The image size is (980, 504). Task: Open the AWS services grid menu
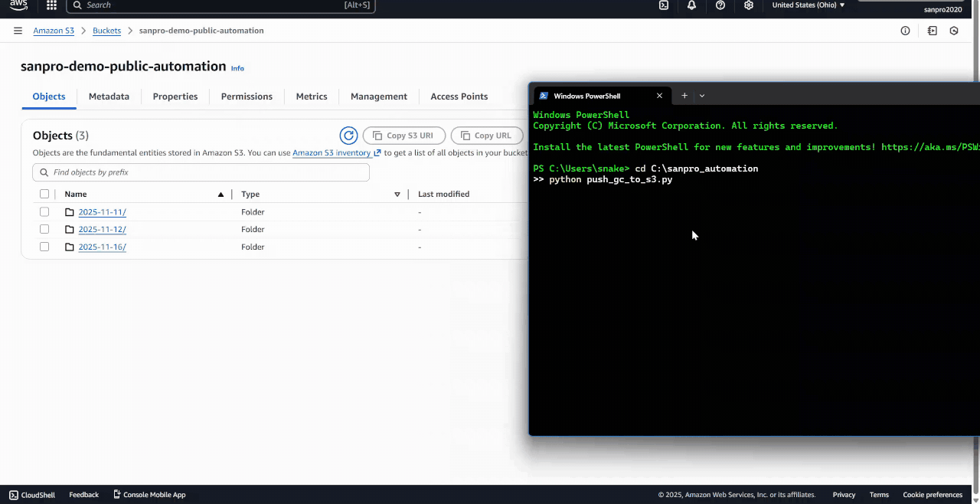point(51,5)
